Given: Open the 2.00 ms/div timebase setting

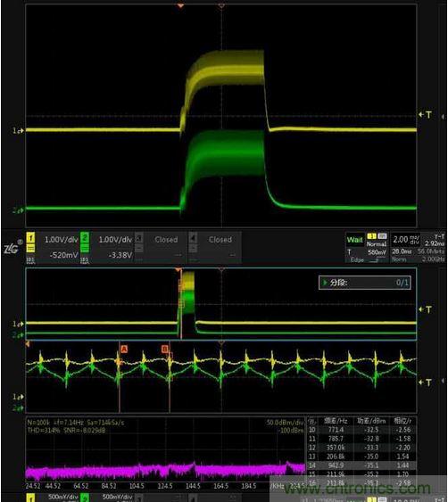Looking at the screenshot, I should point(406,240).
